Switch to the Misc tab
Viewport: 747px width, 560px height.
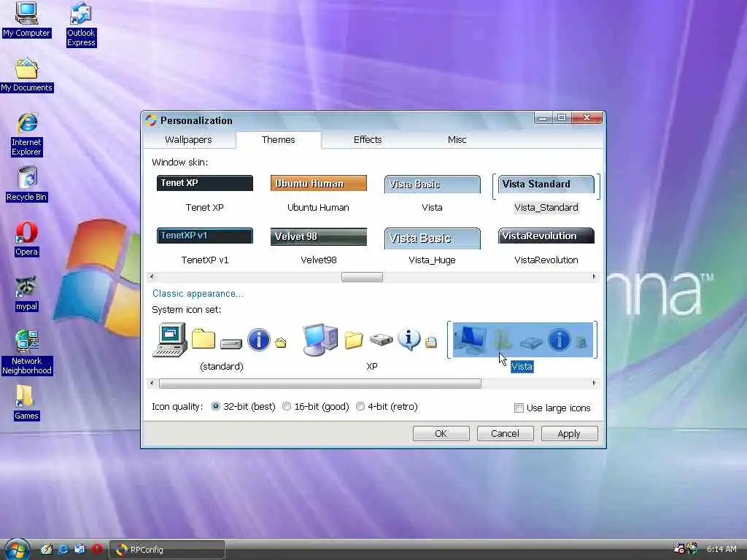457,139
